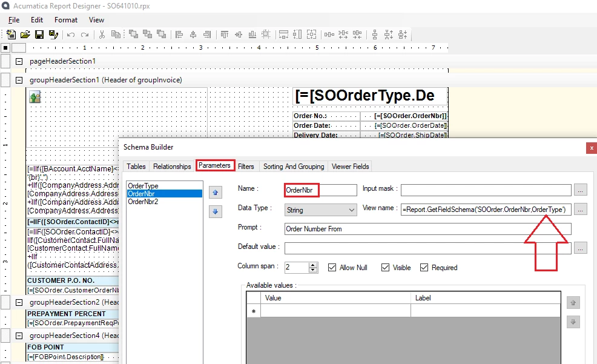Select the Parameters tab
The height and width of the screenshot is (364, 597).
click(x=214, y=165)
